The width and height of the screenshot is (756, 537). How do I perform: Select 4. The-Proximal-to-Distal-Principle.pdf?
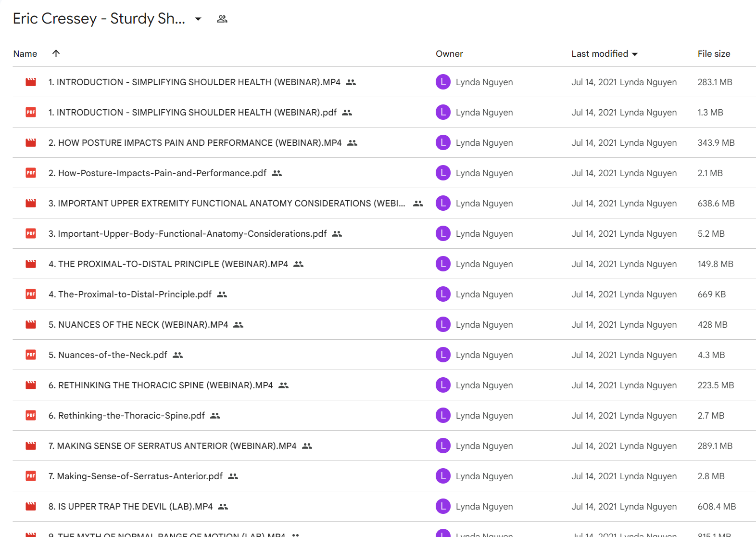click(x=130, y=294)
